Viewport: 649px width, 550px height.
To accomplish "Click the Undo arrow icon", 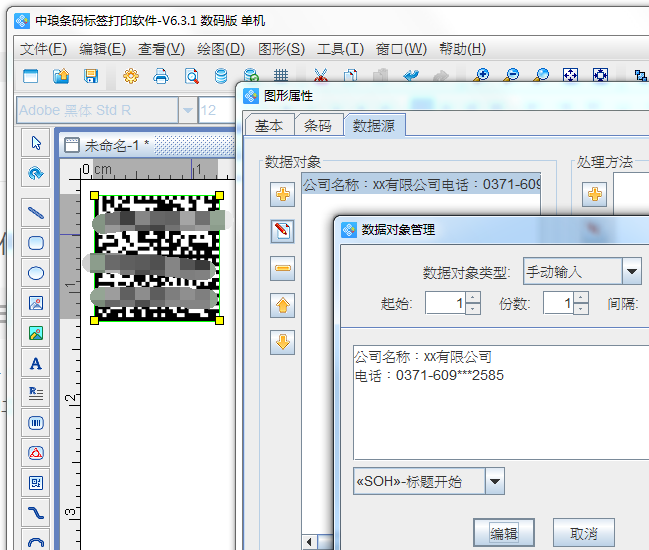I will pyautogui.click(x=411, y=75).
